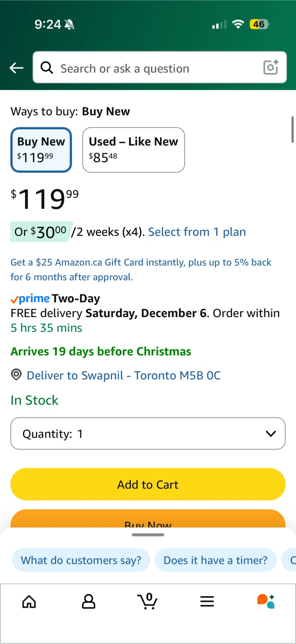Open the Rufus AI assistant icon
This screenshot has height=644, width=296.
coord(266,601)
